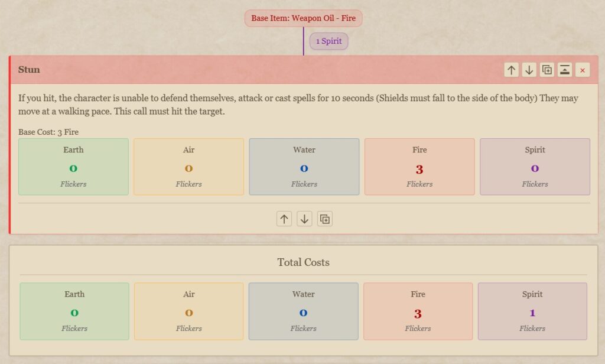Image resolution: width=605 pixels, height=364 pixels.
Task: Click up arrow below Stun cost boxes
Action: click(284, 219)
